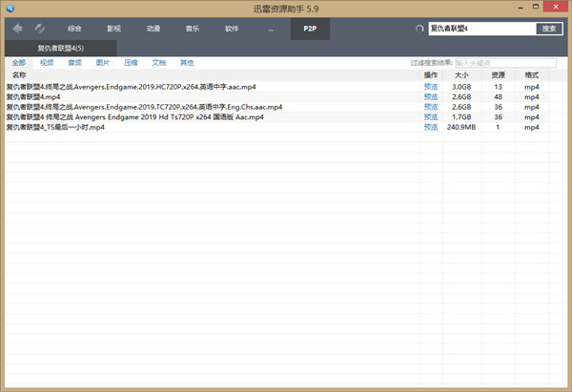Close the 迅雷资源助手 window
This screenshot has width=572, height=392.
click(556, 7)
